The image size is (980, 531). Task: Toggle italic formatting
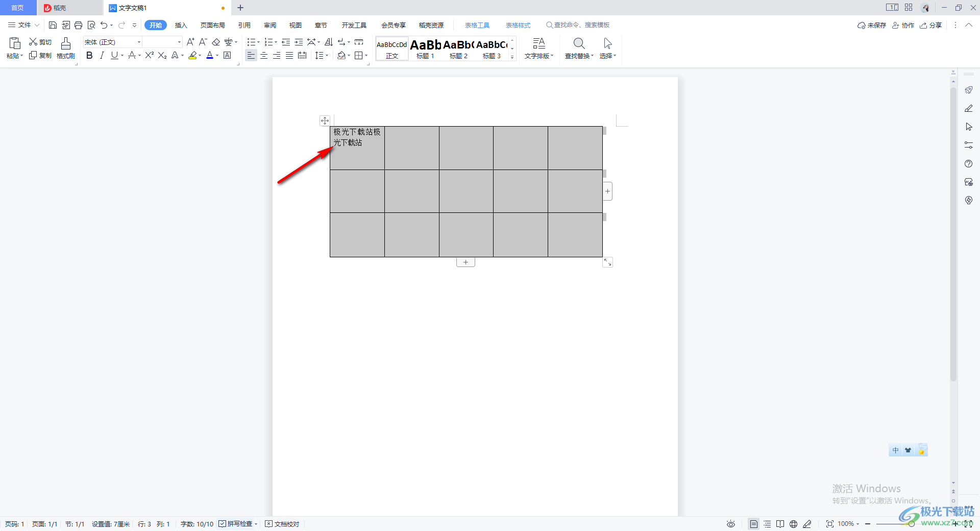(x=102, y=55)
